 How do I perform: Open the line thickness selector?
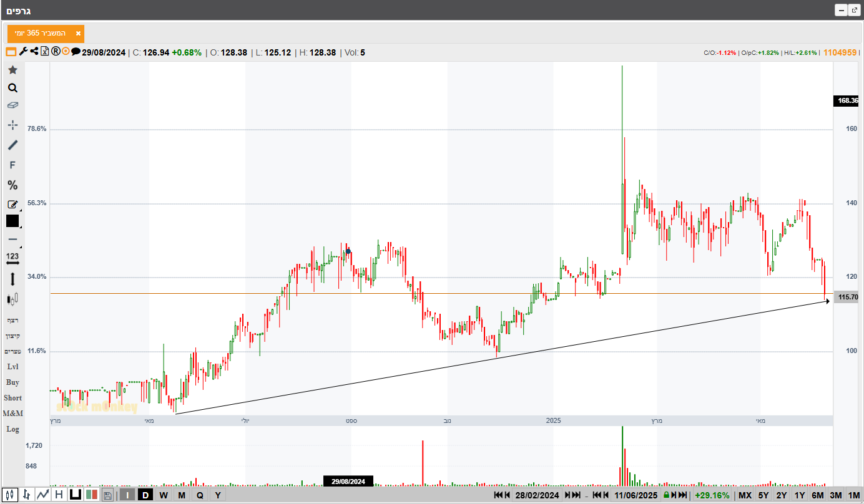pyautogui.click(x=12, y=240)
